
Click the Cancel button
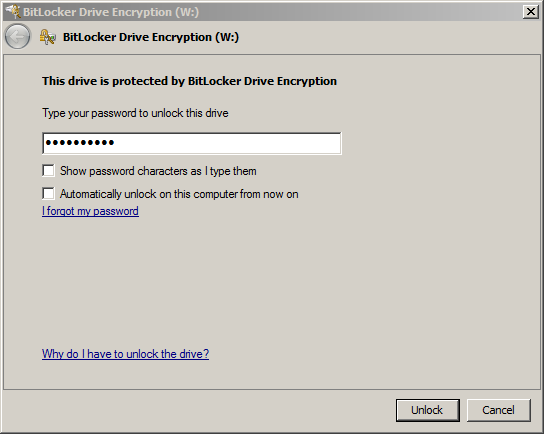498,410
